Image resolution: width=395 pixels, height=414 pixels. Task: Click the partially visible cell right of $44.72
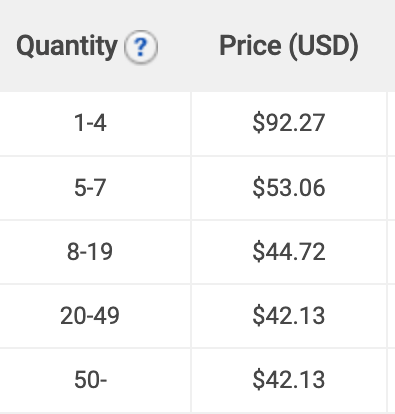coord(391,252)
